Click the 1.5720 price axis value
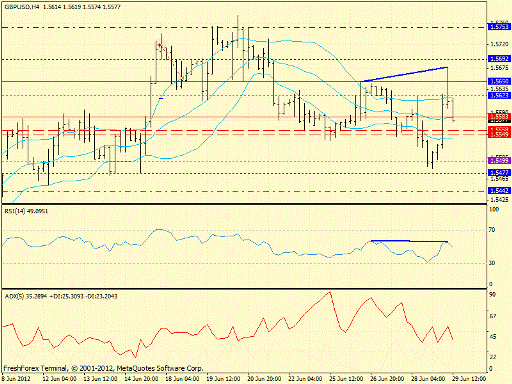This screenshot has height=384, width=512. [x=499, y=44]
